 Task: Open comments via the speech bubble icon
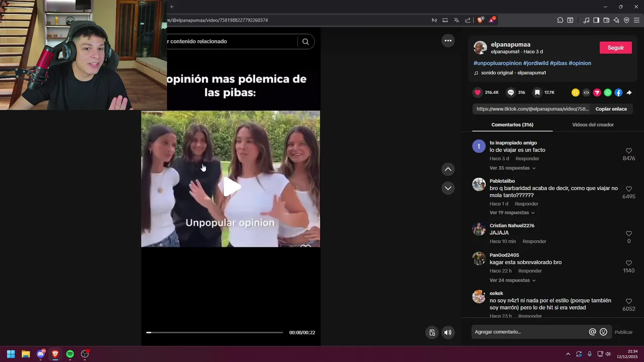pyautogui.click(x=511, y=93)
